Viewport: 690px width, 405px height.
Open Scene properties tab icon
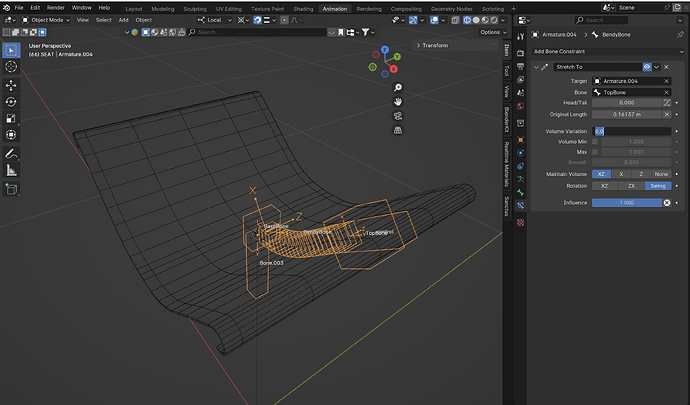pyautogui.click(x=521, y=93)
